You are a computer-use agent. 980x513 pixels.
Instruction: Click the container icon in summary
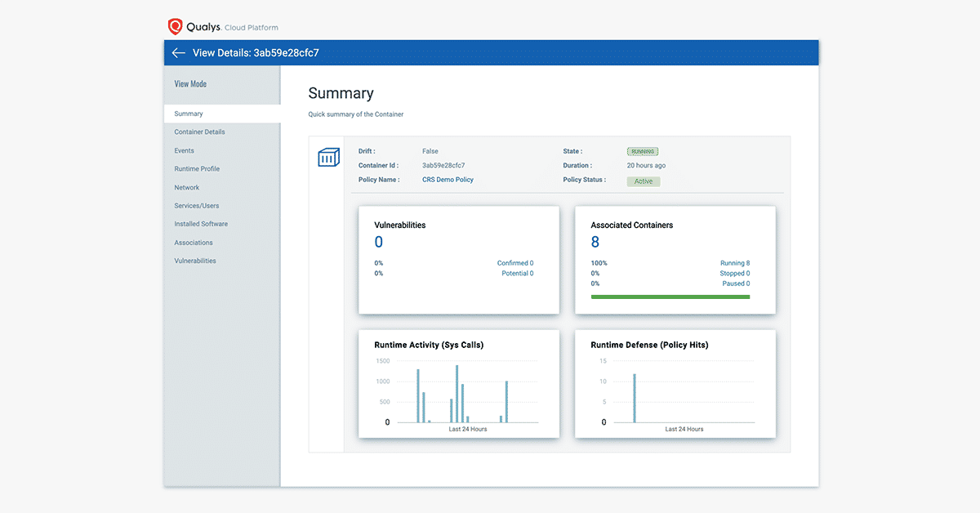point(328,158)
